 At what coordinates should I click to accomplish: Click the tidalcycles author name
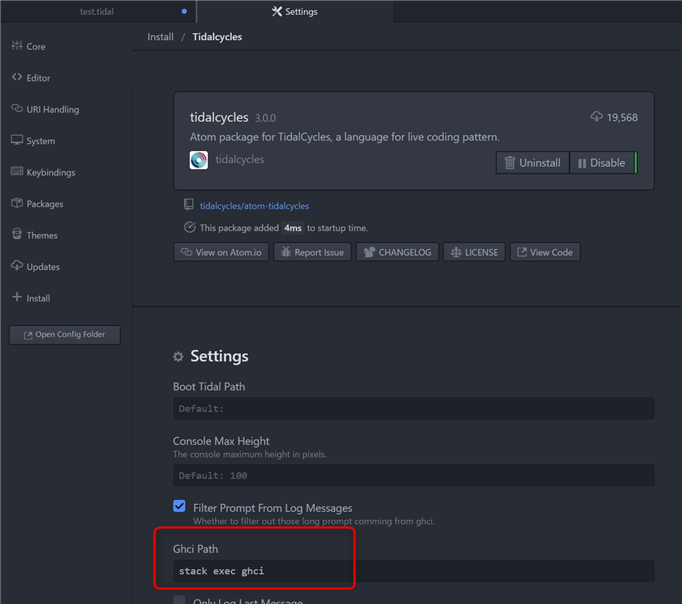[240, 160]
